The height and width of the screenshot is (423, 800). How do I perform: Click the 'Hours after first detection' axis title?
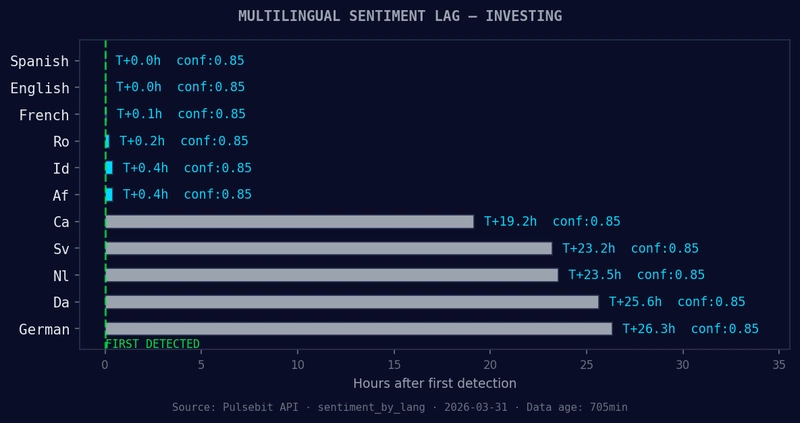coord(434,383)
